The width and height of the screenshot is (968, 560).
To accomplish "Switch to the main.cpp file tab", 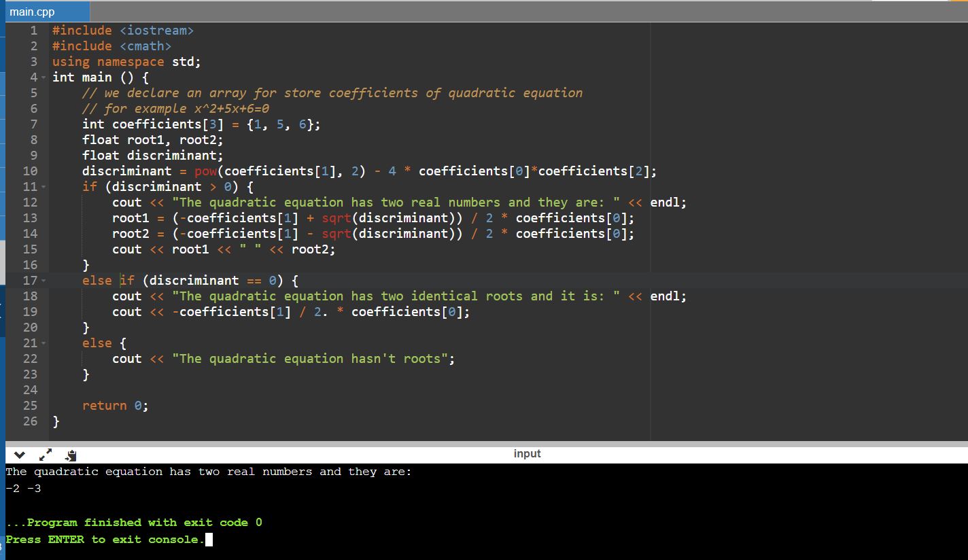I will (x=33, y=12).
